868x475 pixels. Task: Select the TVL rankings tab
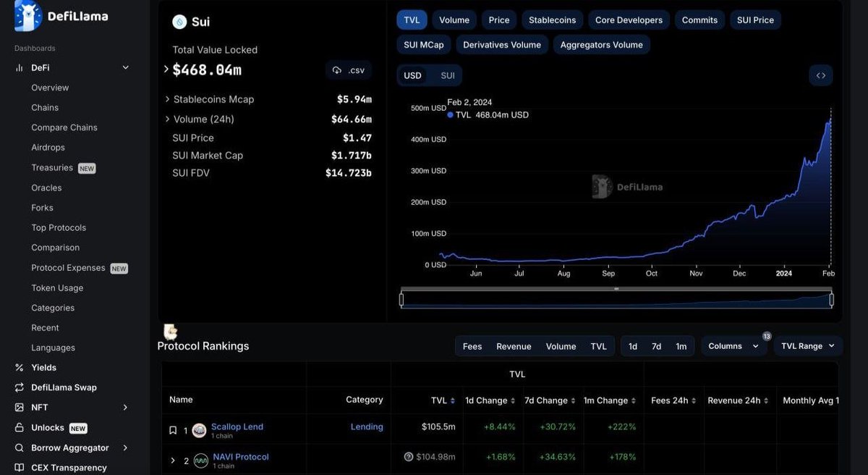coord(599,346)
